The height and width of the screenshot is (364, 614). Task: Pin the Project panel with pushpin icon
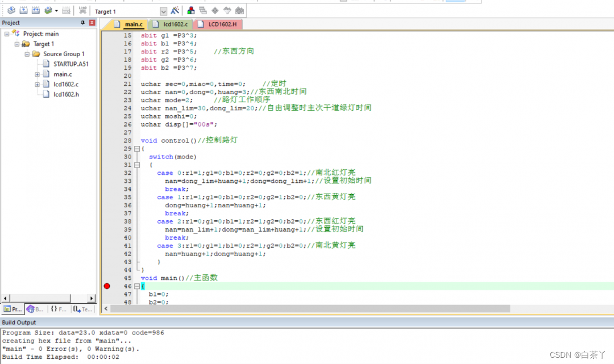pyautogui.click(x=82, y=23)
